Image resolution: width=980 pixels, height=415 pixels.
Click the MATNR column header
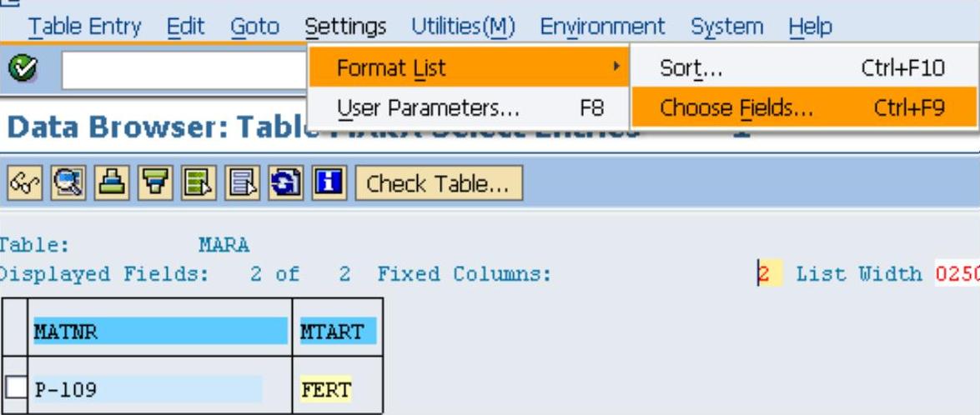[x=158, y=332]
